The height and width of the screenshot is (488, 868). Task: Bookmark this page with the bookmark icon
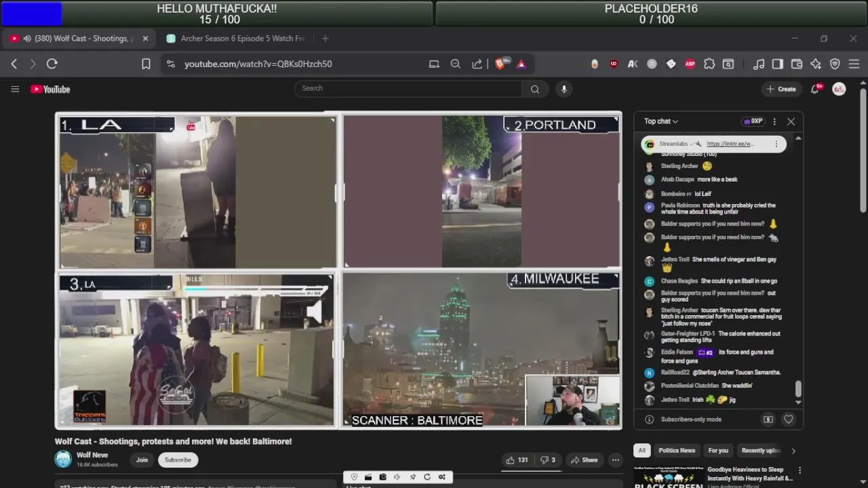point(146,64)
